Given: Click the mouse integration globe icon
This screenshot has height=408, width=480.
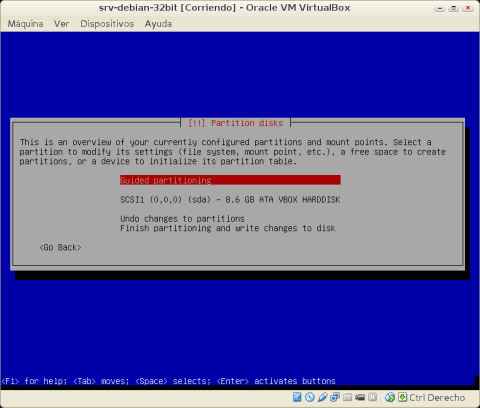Looking at the screenshot, I should (390, 397).
